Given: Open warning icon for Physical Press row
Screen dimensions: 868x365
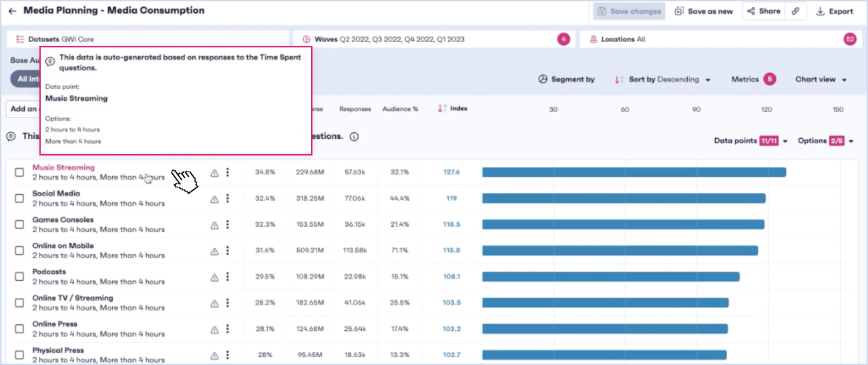Looking at the screenshot, I should 214,355.
